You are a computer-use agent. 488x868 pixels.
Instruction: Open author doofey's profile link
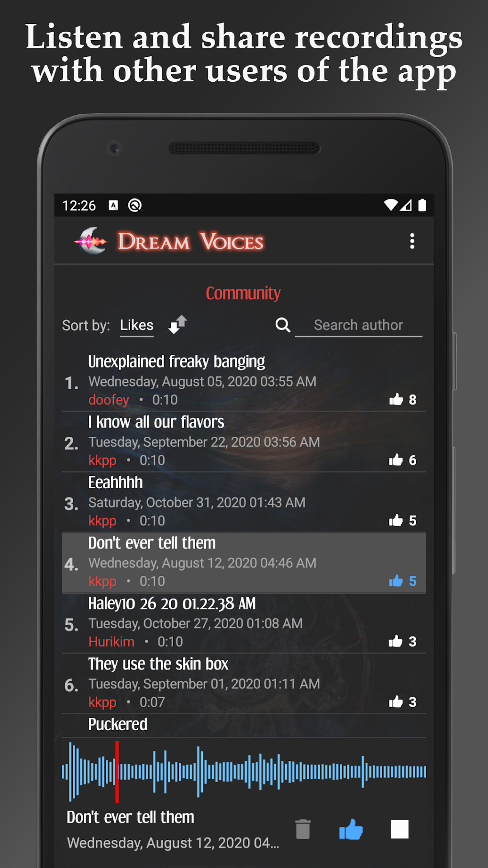tap(109, 400)
